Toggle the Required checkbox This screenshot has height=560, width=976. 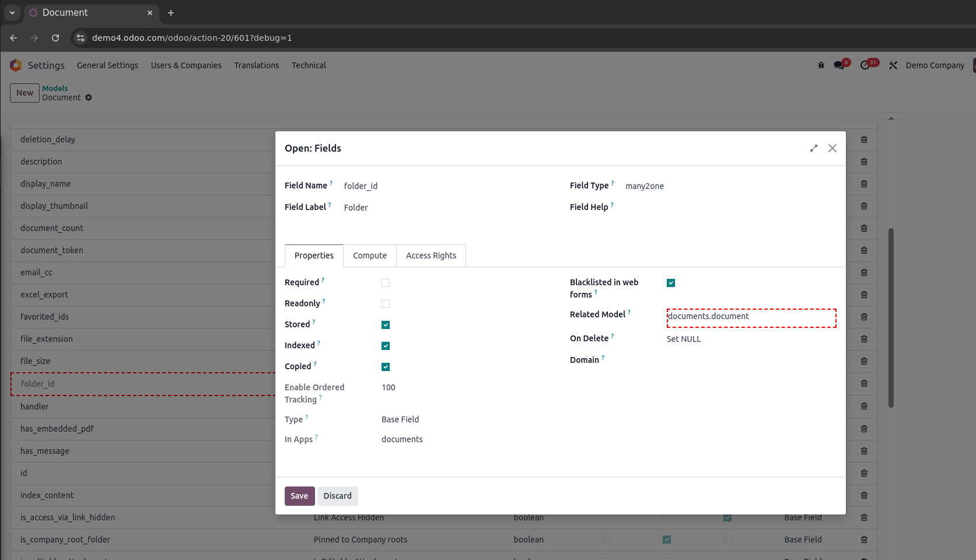coord(386,283)
